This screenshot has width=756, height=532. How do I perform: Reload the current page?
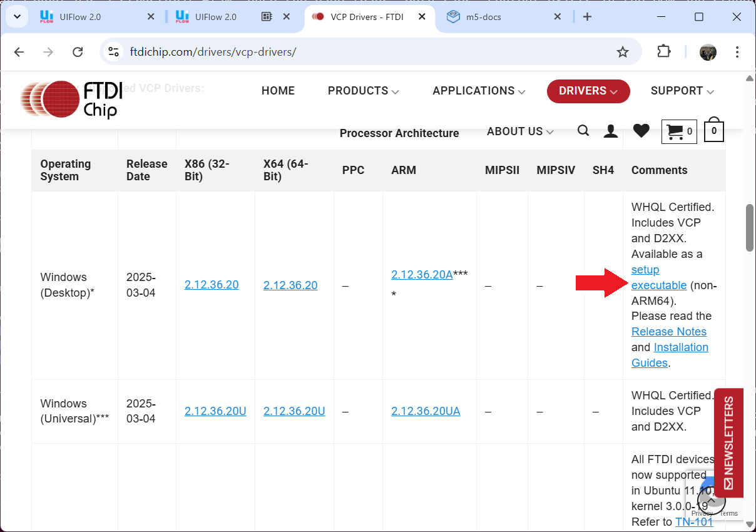[78, 52]
